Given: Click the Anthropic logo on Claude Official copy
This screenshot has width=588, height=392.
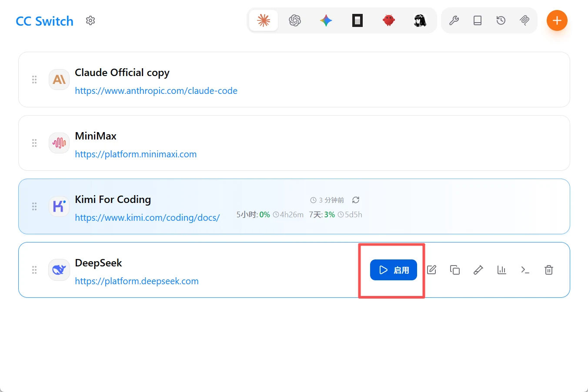Looking at the screenshot, I should (x=59, y=80).
